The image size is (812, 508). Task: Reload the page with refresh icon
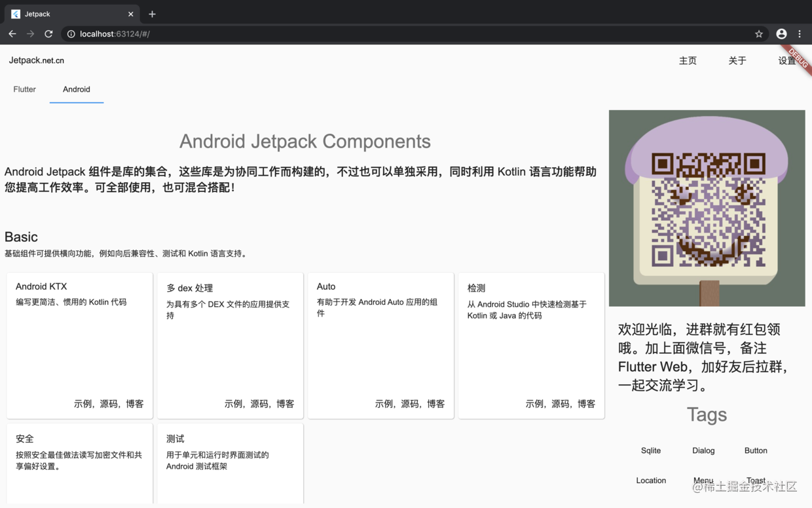(48, 33)
